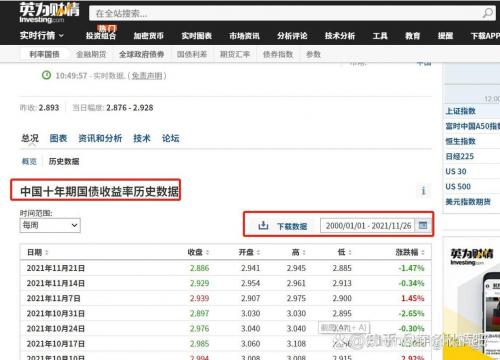The image size is (500, 360).
Task: Open the 实时图表 menu
Action: (x=197, y=36)
